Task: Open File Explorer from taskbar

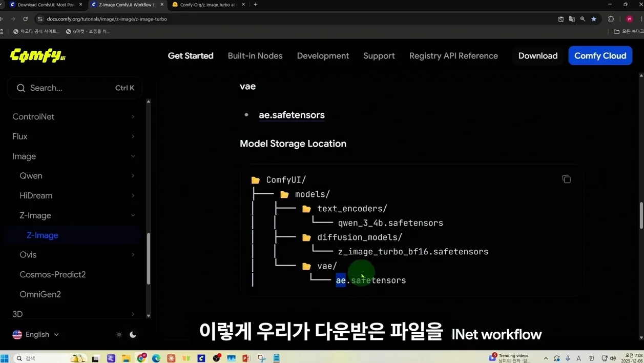Action: tap(126, 358)
